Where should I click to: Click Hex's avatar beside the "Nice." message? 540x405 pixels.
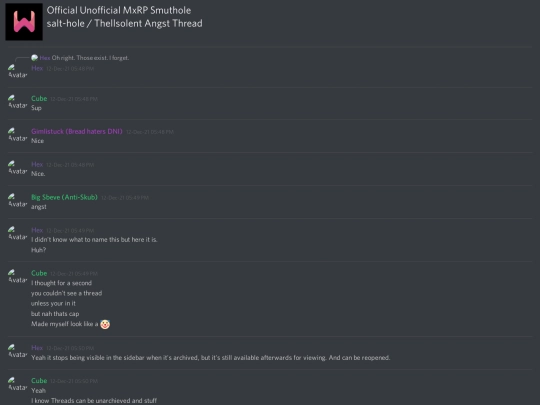pyautogui.click(x=18, y=168)
